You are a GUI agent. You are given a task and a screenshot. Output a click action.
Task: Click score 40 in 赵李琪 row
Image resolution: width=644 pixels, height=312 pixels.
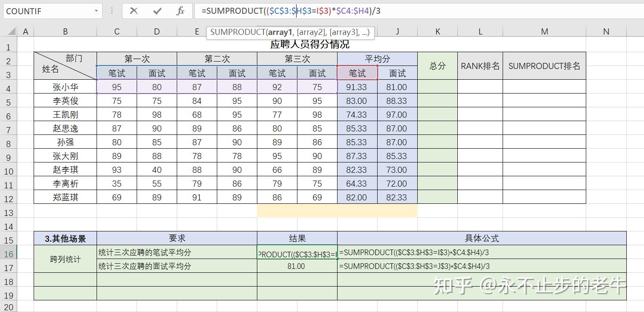(x=157, y=170)
